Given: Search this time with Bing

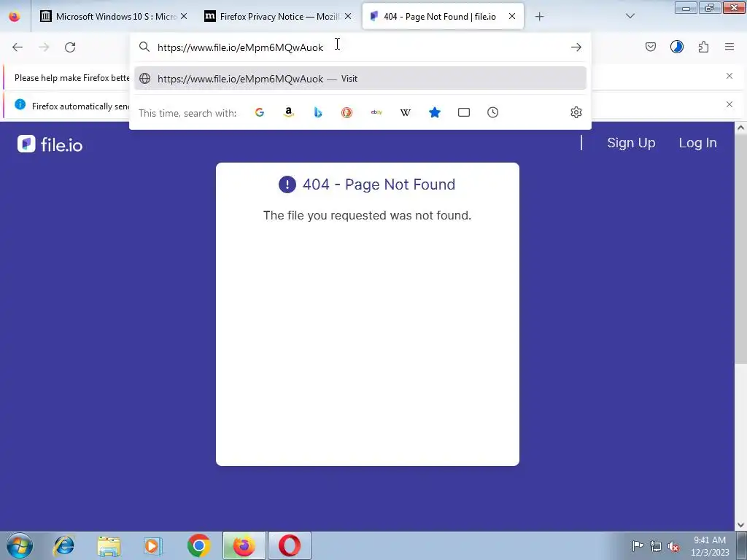Looking at the screenshot, I should (318, 112).
